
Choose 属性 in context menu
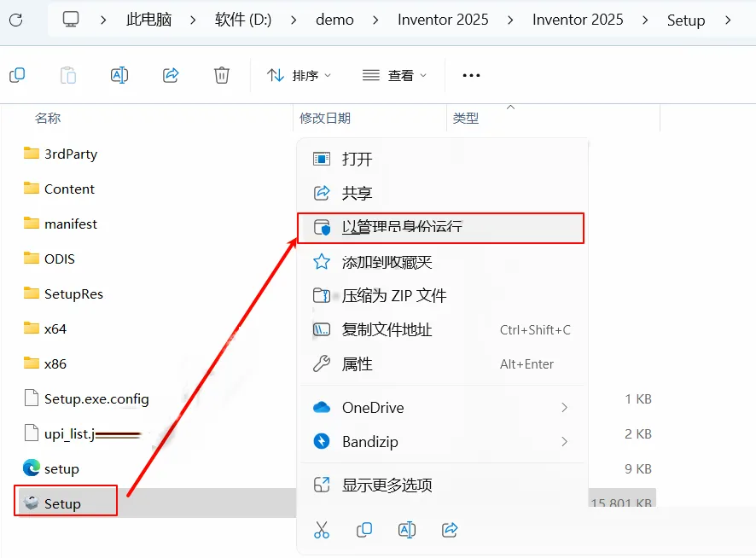point(442,364)
